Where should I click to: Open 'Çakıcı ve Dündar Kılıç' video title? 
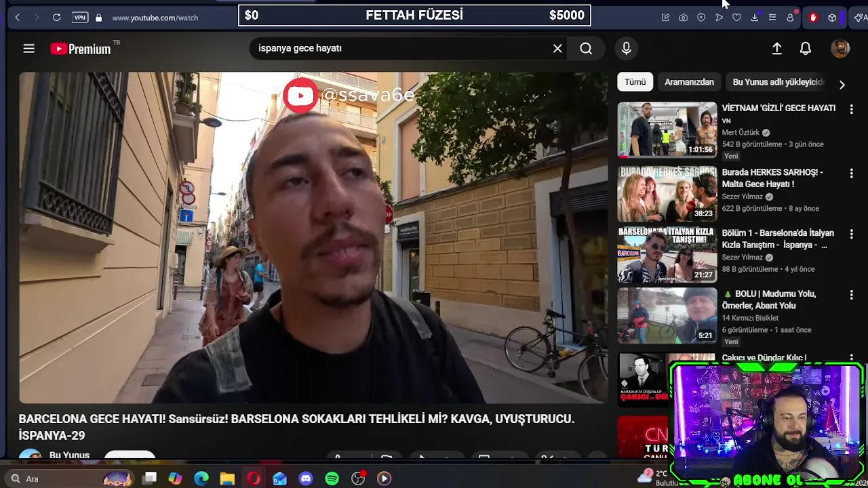pyautogui.click(x=764, y=357)
